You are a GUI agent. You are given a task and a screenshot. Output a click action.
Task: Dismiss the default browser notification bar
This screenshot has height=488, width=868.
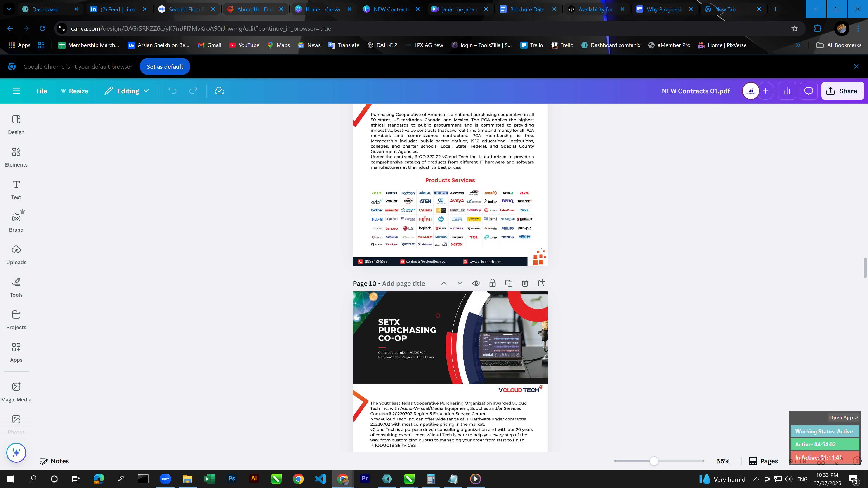coord(856,67)
